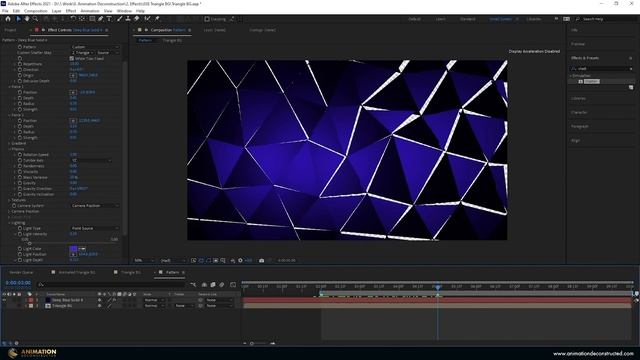The width and height of the screenshot is (640, 360).
Task: Open the Preview panel
Action: click(x=578, y=44)
